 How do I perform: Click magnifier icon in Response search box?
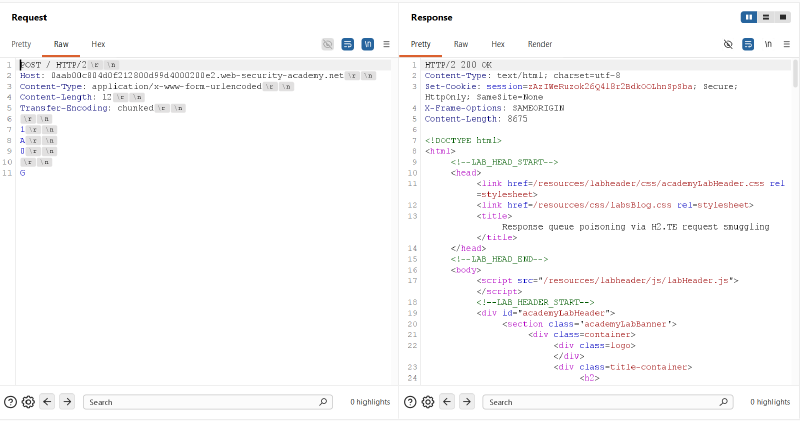pos(723,402)
